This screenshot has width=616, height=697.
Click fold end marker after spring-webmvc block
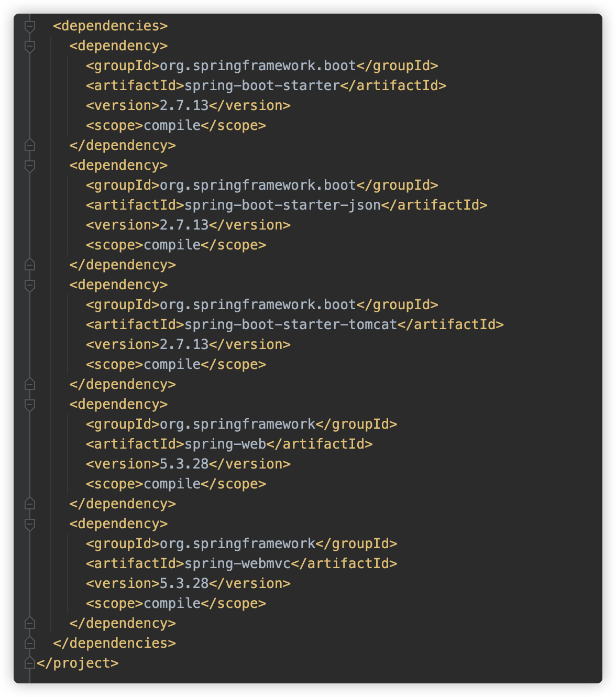[30, 623]
